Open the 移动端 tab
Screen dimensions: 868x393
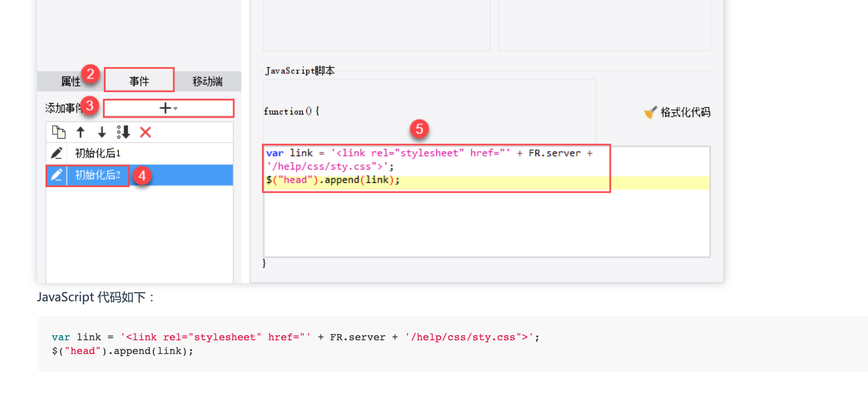pyautogui.click(x=207, y=81)
